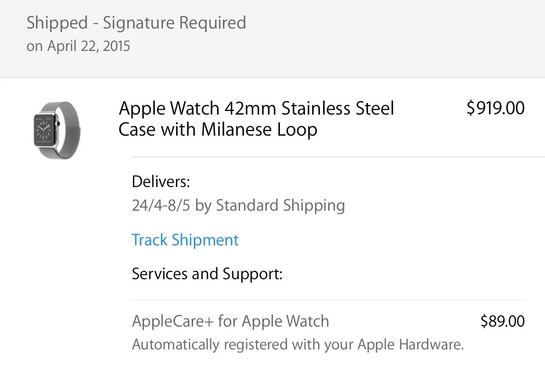Screen dimensions: 545x392
Task: Select the AppleCare+ for Apple Watch item
Action: click(x=230, y=321)
